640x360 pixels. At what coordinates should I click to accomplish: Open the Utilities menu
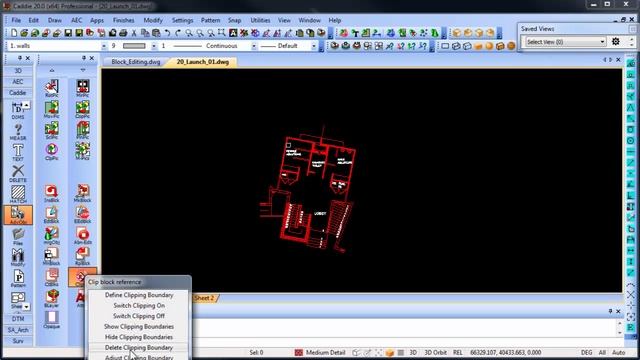260,20
